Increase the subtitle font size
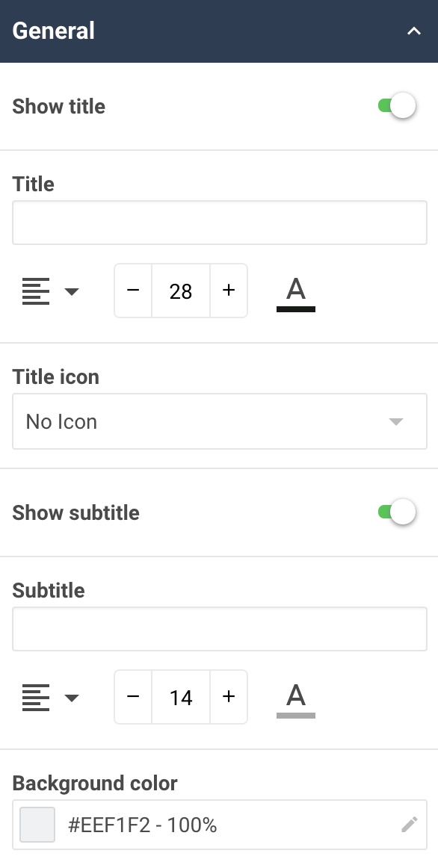 229,697
